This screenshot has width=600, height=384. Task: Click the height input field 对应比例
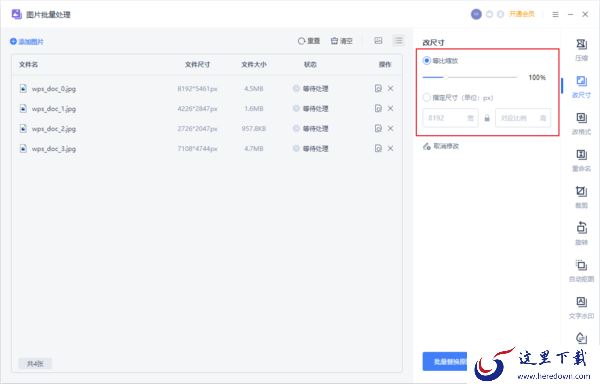tap(523, 118)
